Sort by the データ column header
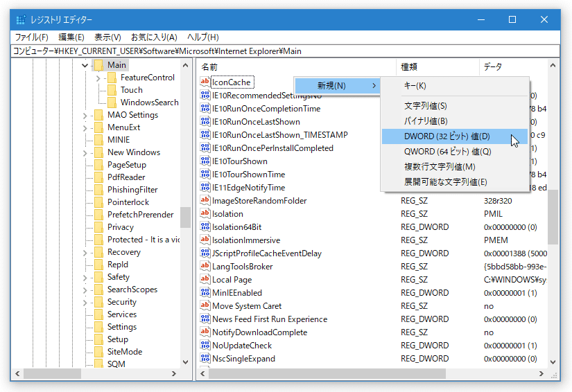Screen dimensions: 572x392 pos(513,66)
